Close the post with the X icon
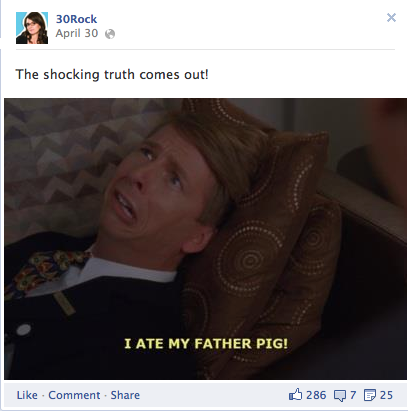This screenshot has width=408, height=411. click(x=391, y=17)
